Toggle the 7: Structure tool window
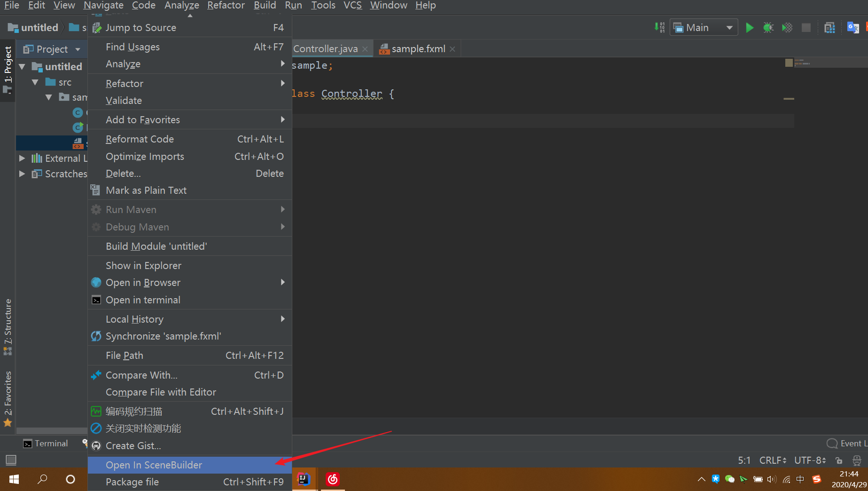The width and height of the screenshot is (868, 491). [8, 327]
